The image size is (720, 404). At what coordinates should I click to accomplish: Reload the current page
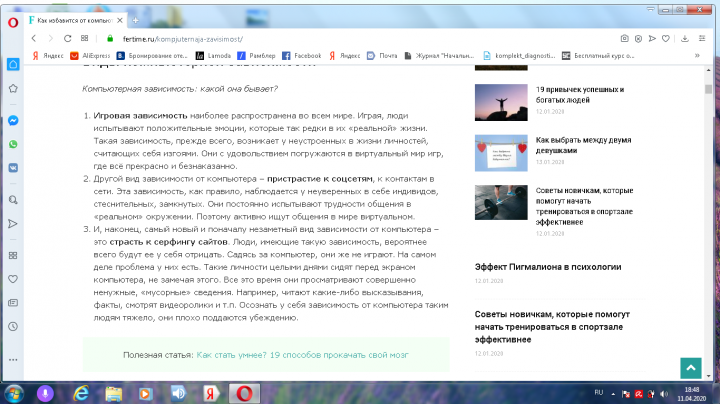click(x=68, y=39)
